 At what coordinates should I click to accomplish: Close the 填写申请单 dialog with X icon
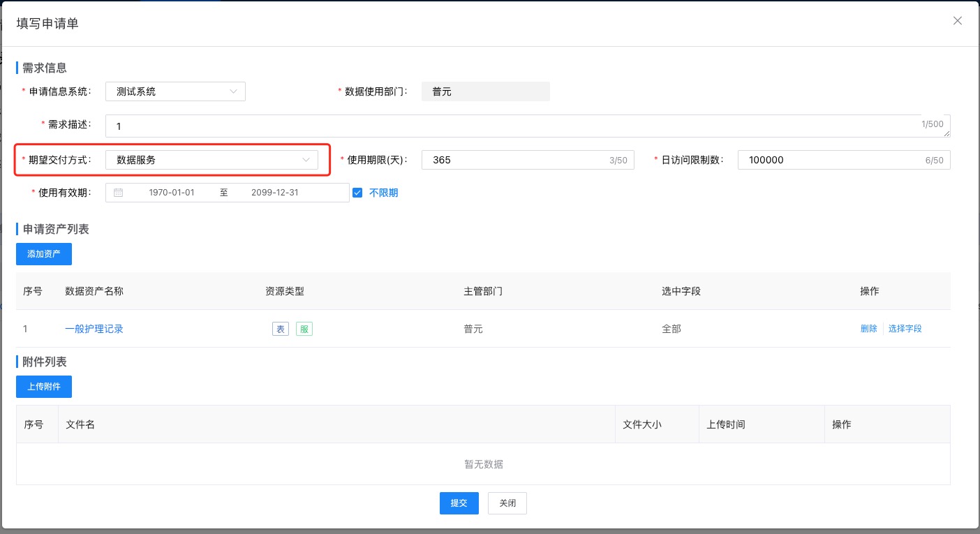(x=958, y=21)
